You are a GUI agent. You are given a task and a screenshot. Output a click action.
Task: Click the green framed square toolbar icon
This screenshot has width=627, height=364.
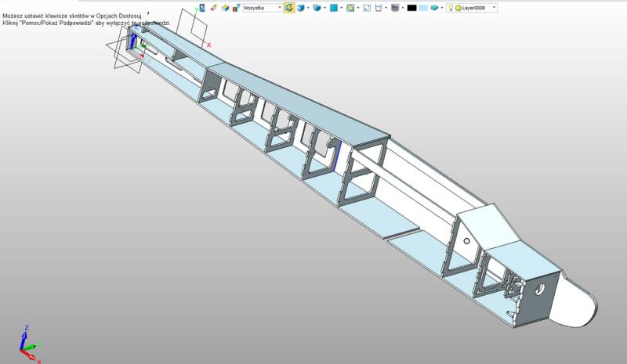pos(349,7)
